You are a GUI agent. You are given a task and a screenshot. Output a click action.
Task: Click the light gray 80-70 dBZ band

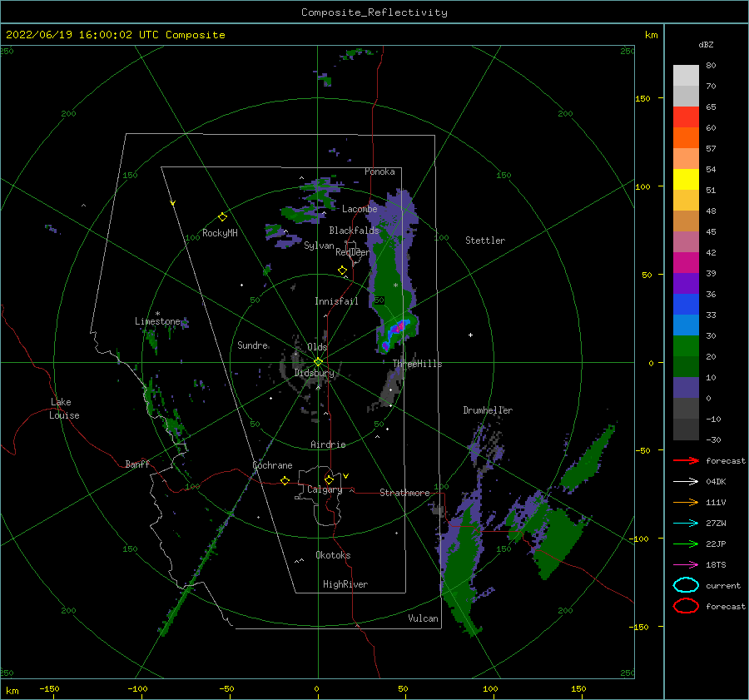(686, 76)
